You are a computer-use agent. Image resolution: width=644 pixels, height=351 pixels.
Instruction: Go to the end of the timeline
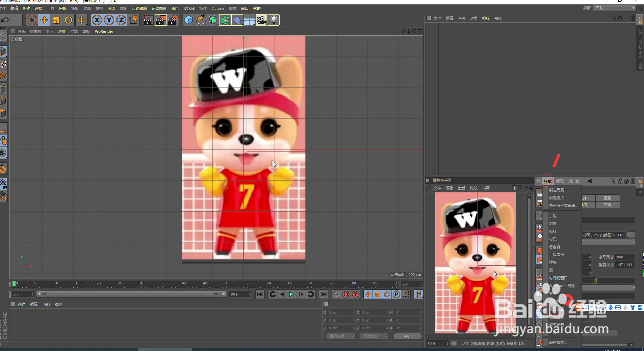[324, 294]
